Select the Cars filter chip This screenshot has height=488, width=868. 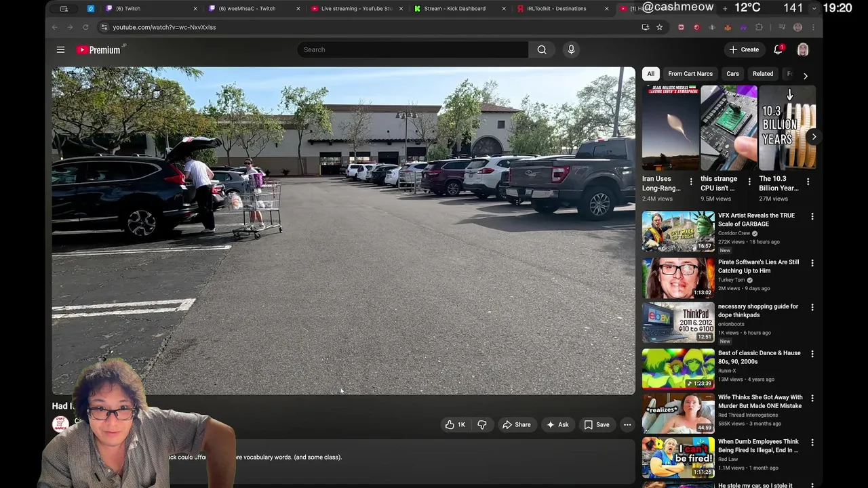pos(732,74)
